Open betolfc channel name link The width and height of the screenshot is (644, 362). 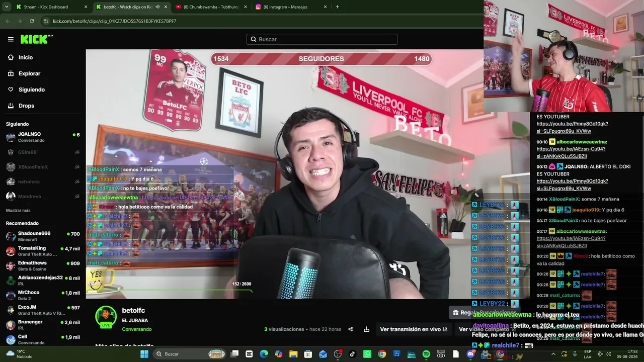(133, 311)
